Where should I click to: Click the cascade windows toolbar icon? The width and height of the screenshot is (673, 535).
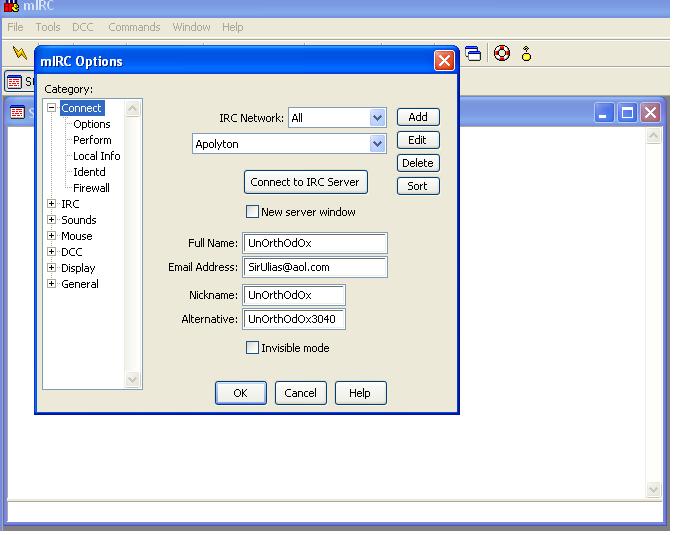point(473,54)
